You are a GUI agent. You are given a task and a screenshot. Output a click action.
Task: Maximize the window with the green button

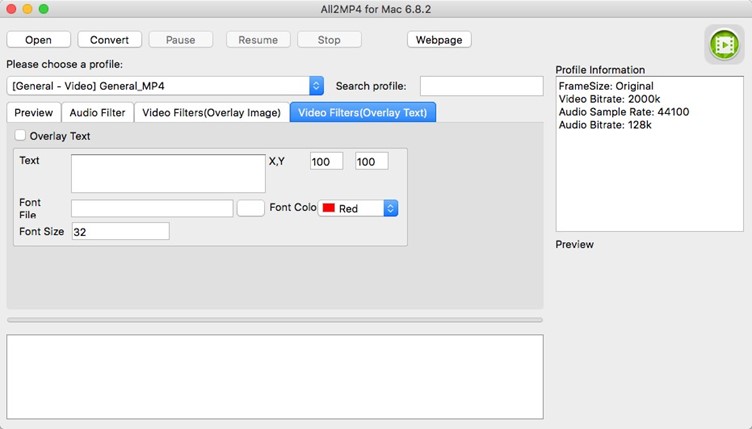(x=44, y=9)
